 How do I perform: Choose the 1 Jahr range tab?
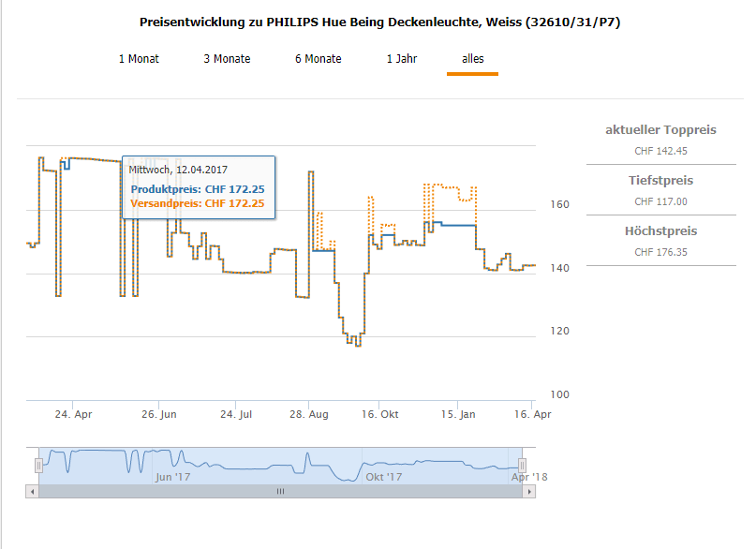[402, 59]
